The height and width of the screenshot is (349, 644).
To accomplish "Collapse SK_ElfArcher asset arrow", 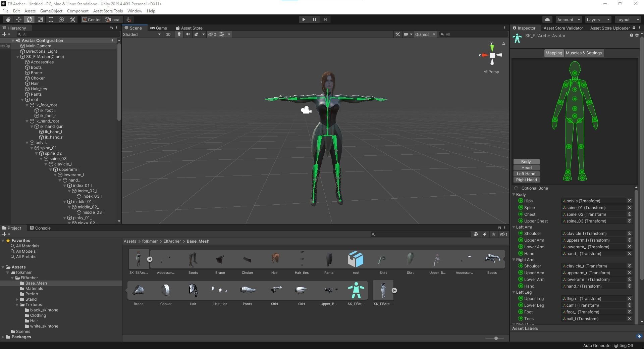I will click(x=150, y=259).
